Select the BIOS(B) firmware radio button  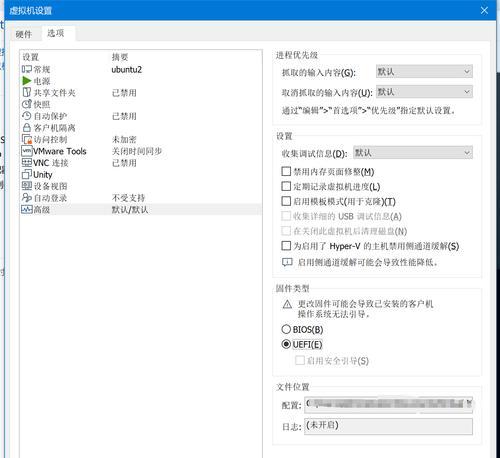[x=286, y=329]
